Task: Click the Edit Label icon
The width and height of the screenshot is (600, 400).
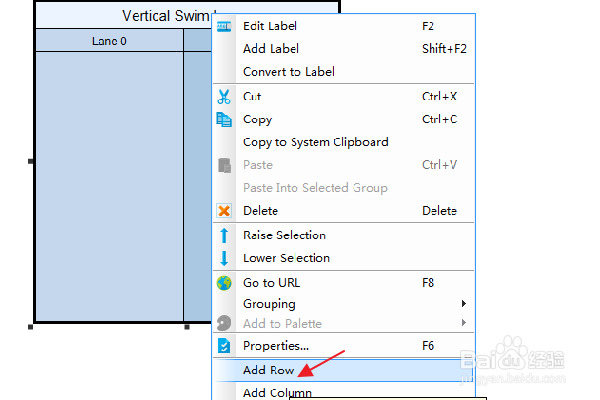Action: [x=224, y=26]
